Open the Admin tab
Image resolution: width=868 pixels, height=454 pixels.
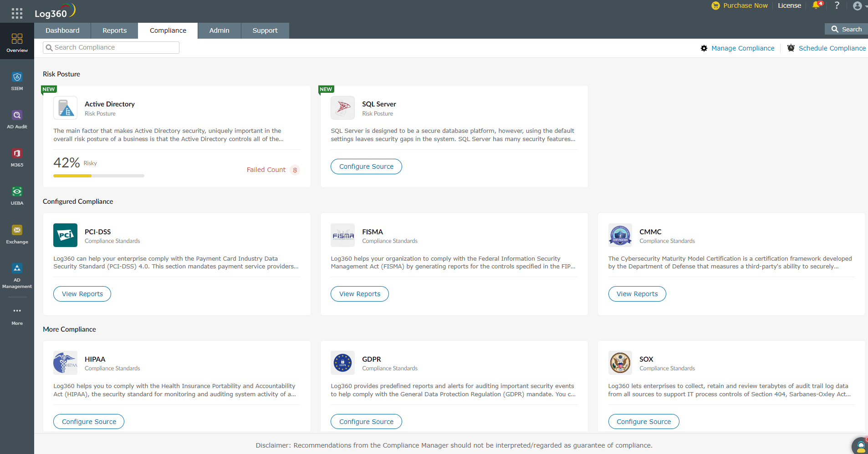click(220, 30)
